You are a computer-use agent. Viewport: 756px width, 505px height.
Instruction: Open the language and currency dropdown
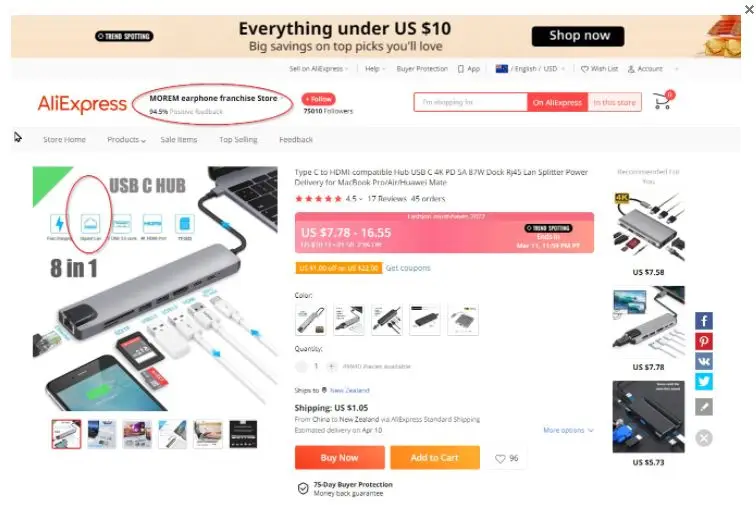tap(530, 69)
